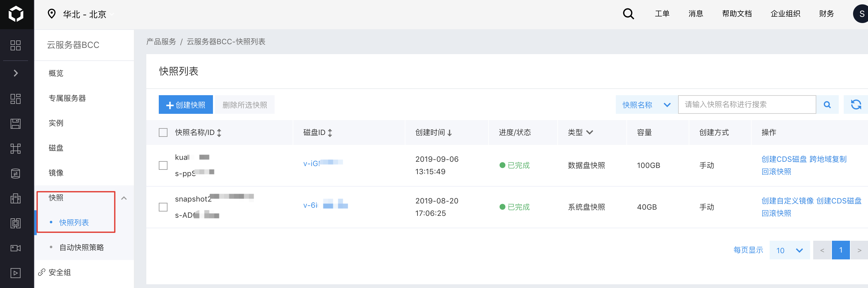This screenshot has width=868, height=288.
Task: Click the 云服务器BCC sidebar title
Action: 73,45
